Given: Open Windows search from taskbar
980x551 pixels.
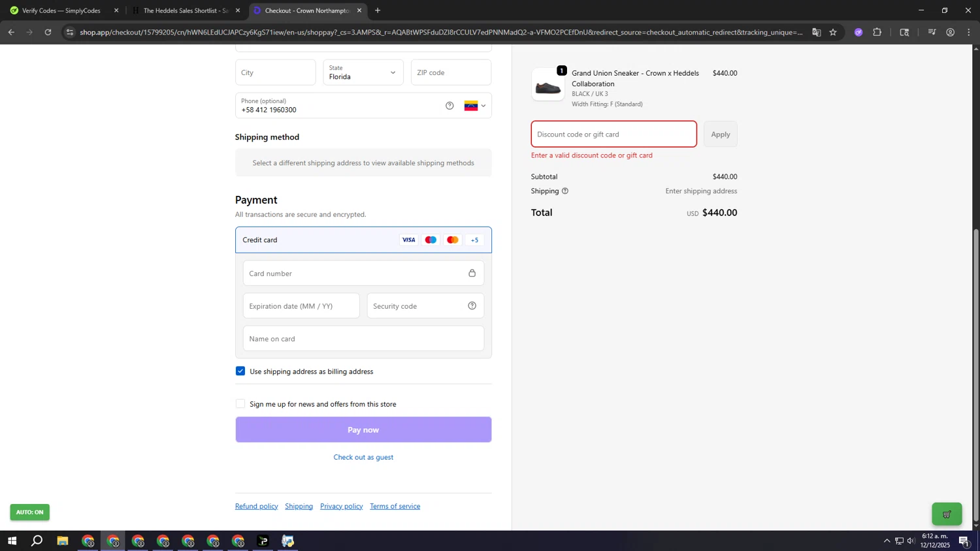Looking at the screenshot, I should point(37,541).
